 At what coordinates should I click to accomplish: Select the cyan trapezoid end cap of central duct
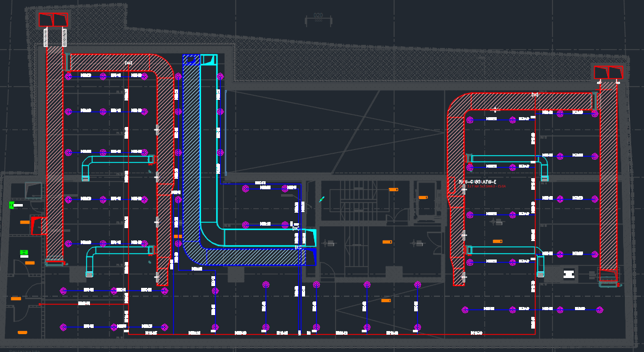[x=309, y=237]
